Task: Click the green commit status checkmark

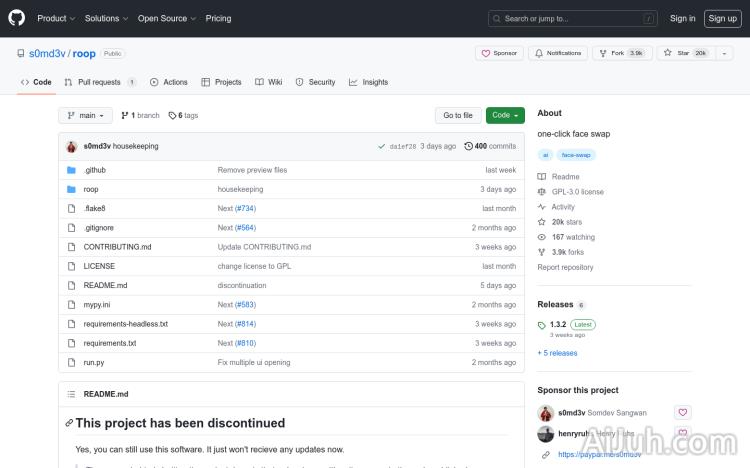Action: click(382, 146)
